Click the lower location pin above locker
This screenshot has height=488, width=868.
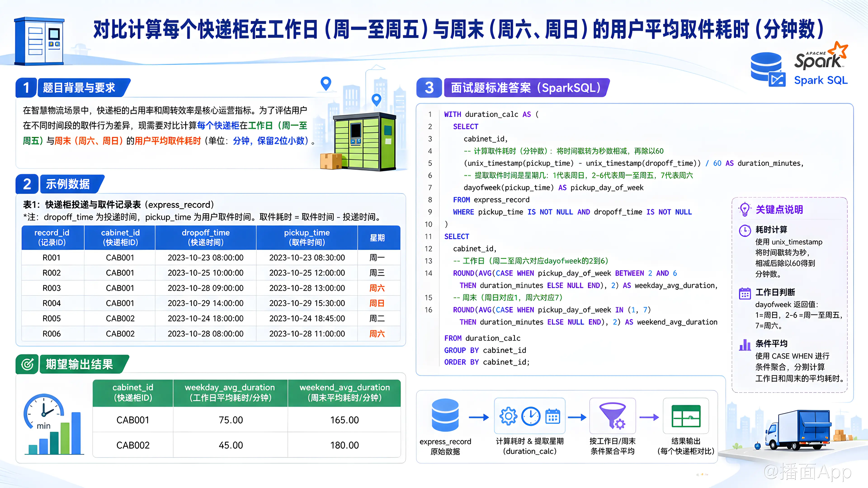376,100
